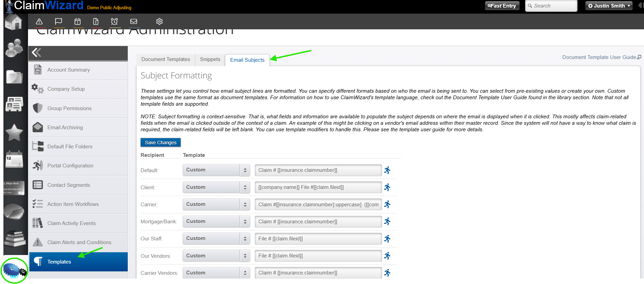Open the people contacts sidebar icon
The height and width of the screenshot is (284, 644).
(14, 48)
